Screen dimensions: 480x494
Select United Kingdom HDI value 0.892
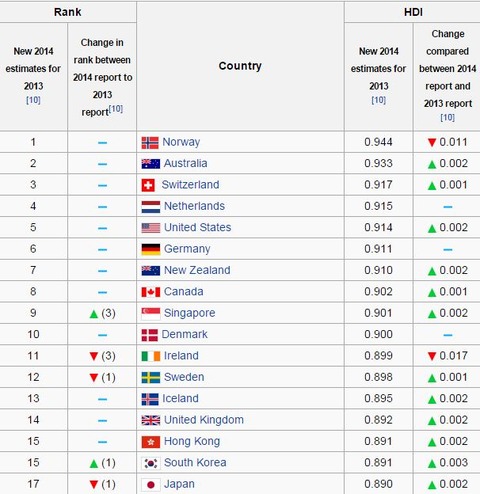click(x=378, y=420)
